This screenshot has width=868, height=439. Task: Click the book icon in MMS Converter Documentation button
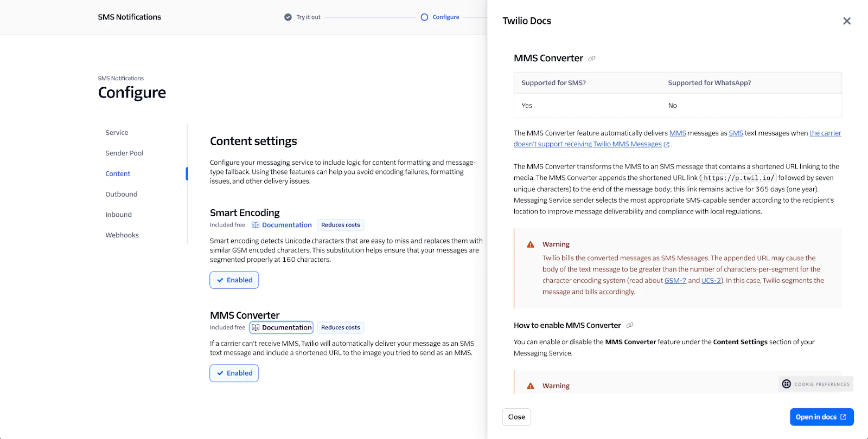(x=256, y=327)
